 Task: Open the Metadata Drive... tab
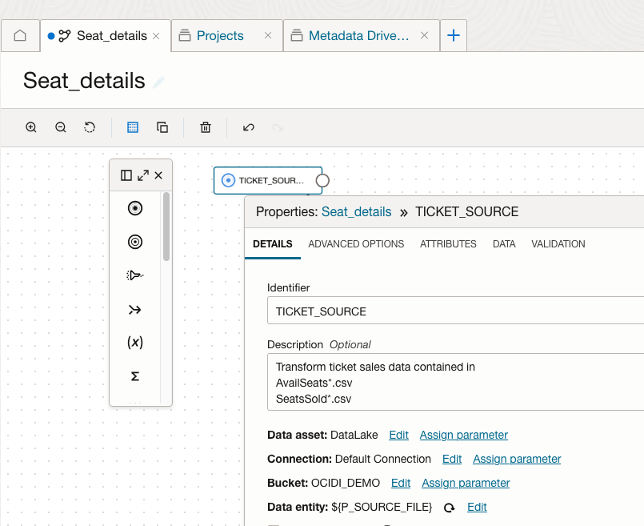(x=359, y=36)
